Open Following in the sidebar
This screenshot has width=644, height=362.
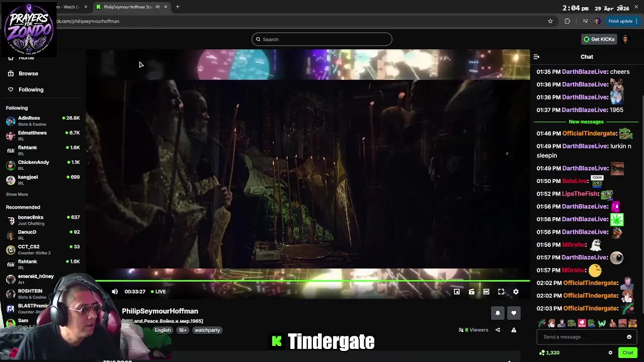(x=31, y=89)
